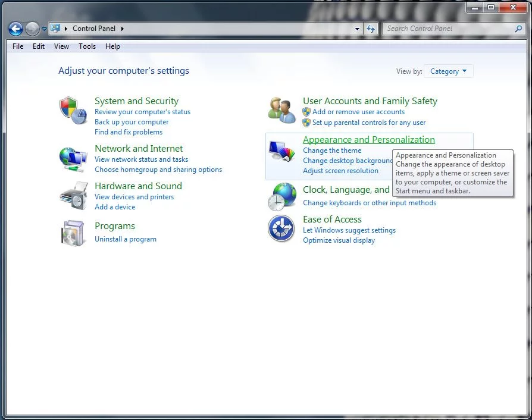Click the System and Security shield icon
Viewport: 532px width, 420px height.
pos(73,110)
